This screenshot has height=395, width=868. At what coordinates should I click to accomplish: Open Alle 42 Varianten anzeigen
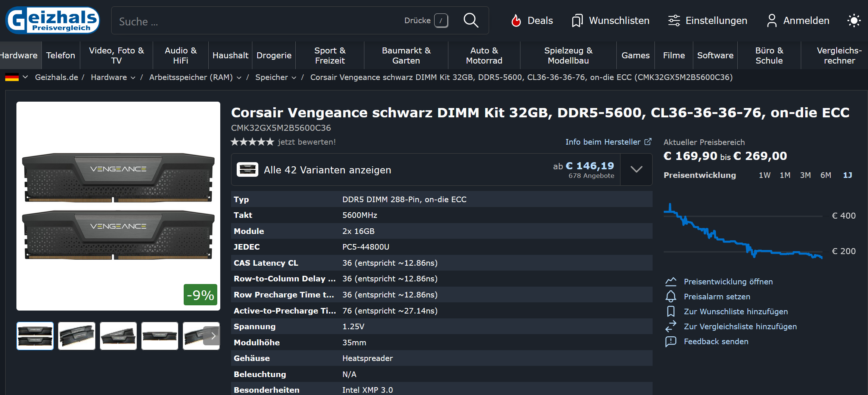coord(327,170)
